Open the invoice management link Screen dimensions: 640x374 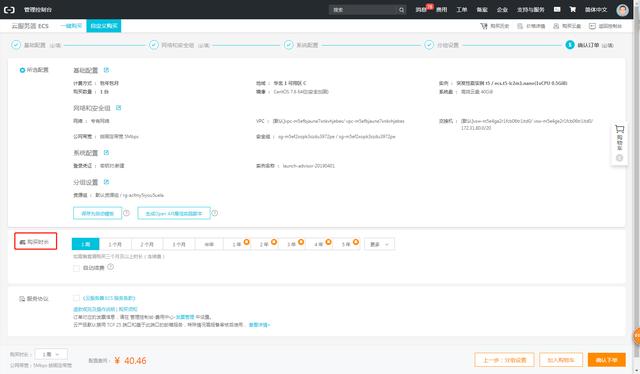tap(185, 317)
